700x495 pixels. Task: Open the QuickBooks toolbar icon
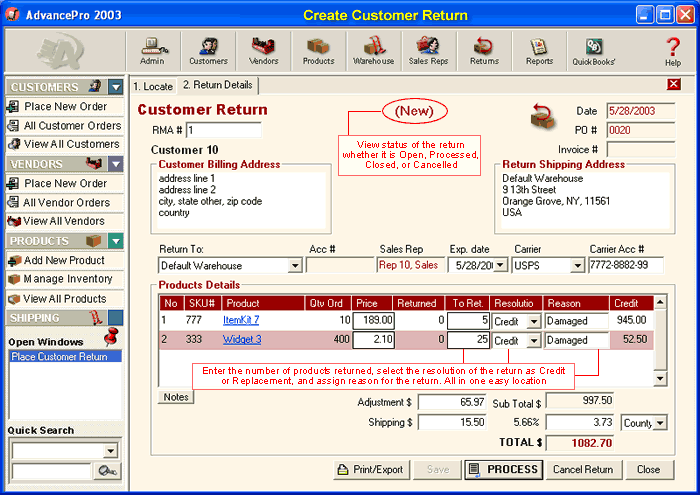click(594, 51)
